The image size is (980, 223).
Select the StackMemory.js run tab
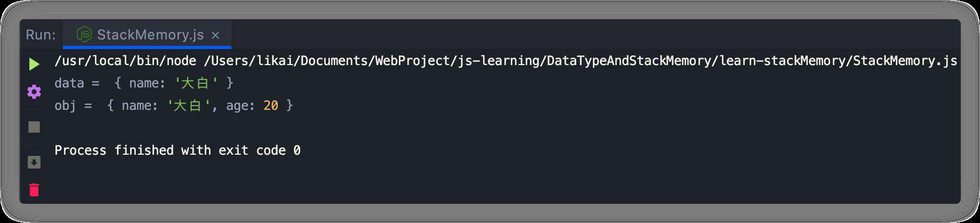point(147,35)
